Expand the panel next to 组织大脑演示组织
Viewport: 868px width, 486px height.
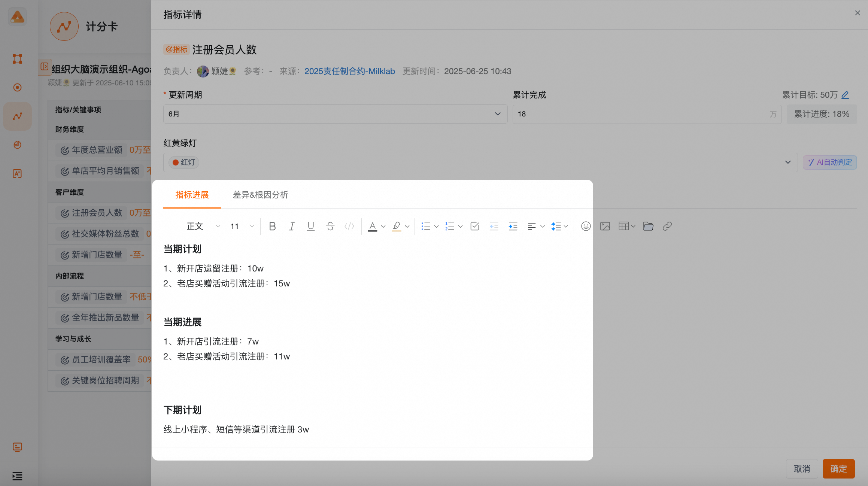tap(45, 66)
